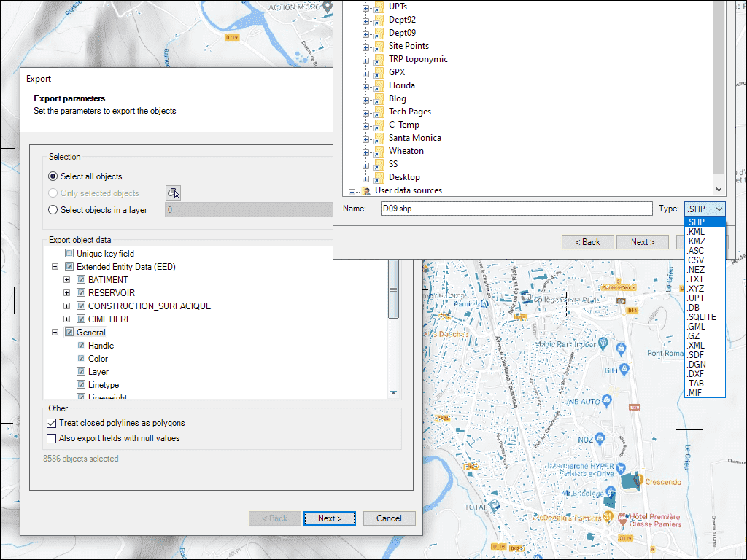Collapse the Extended Entity Data (EED) node
Screen dimensions: 747x560
click(x=55, y=266)
